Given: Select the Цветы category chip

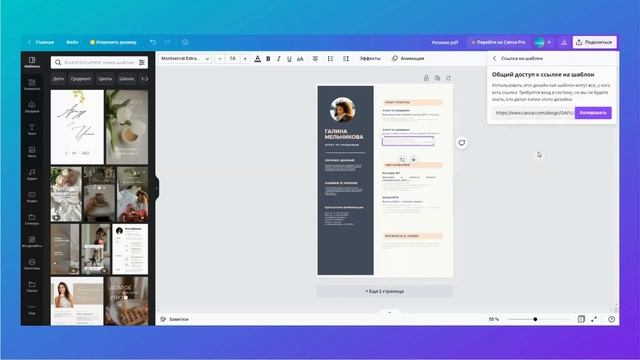Looking at the screenshot, I should click(105, 79).
